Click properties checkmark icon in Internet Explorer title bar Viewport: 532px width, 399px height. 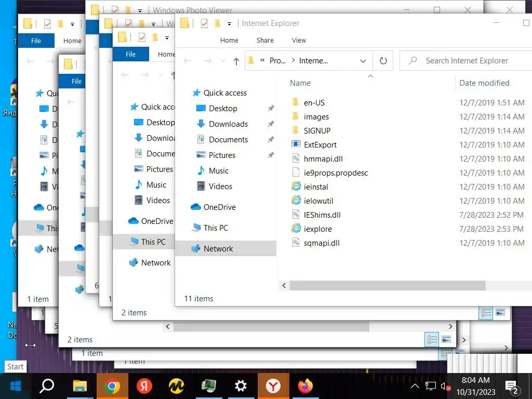[x=204, y=23]
